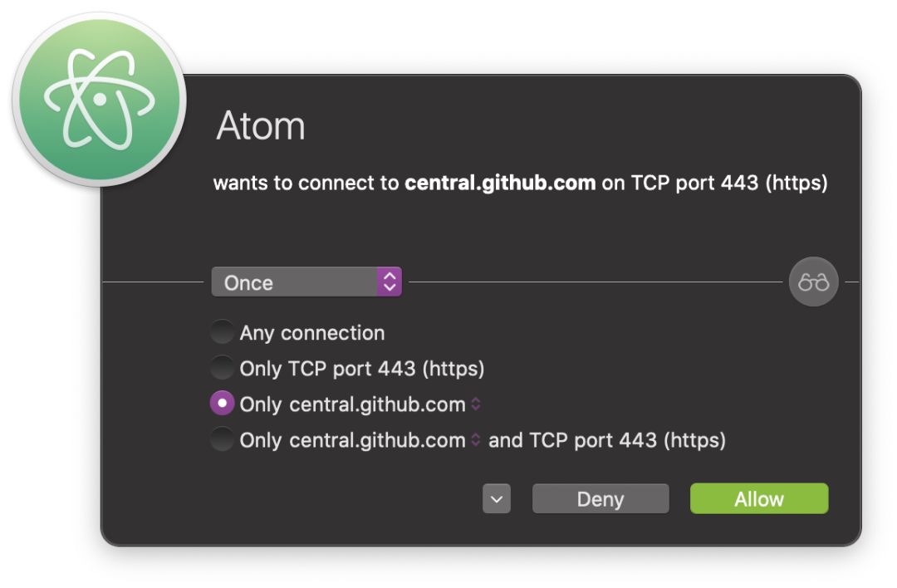Open the research assistant glasses icon
The width and height of the screenshot is (897, 588).
813,282
